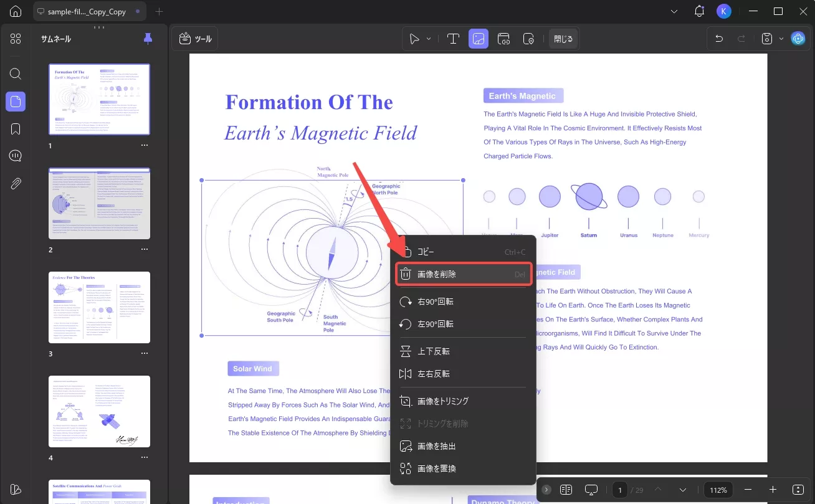
Task: Open more options for thumbnail page 1
Action: click(x=145, y=145)
